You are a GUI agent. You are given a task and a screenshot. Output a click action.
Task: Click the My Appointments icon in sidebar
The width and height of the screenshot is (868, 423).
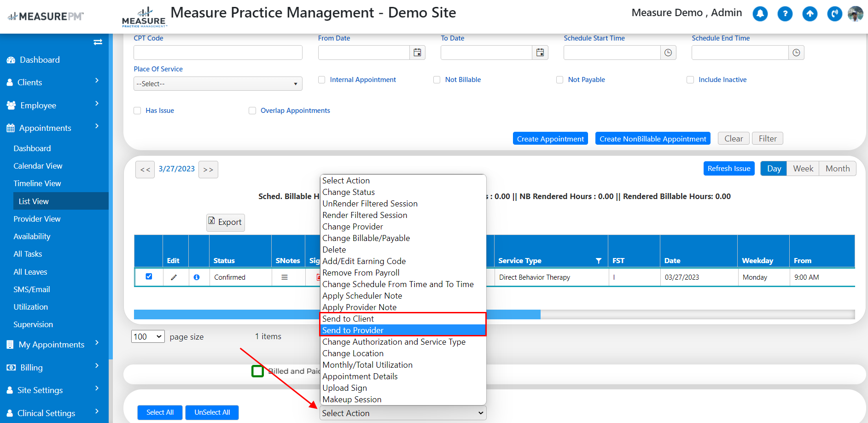[10, 345]
